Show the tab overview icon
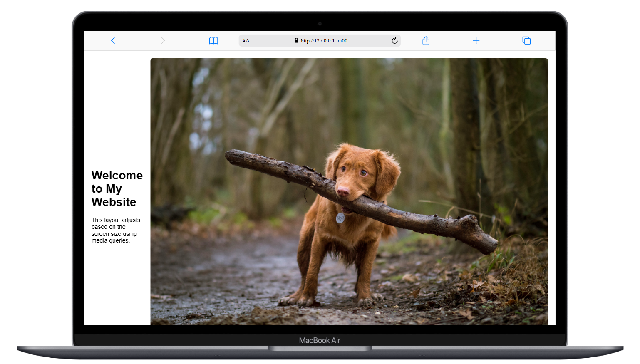 pyautogui.click(x=526, y=40)
